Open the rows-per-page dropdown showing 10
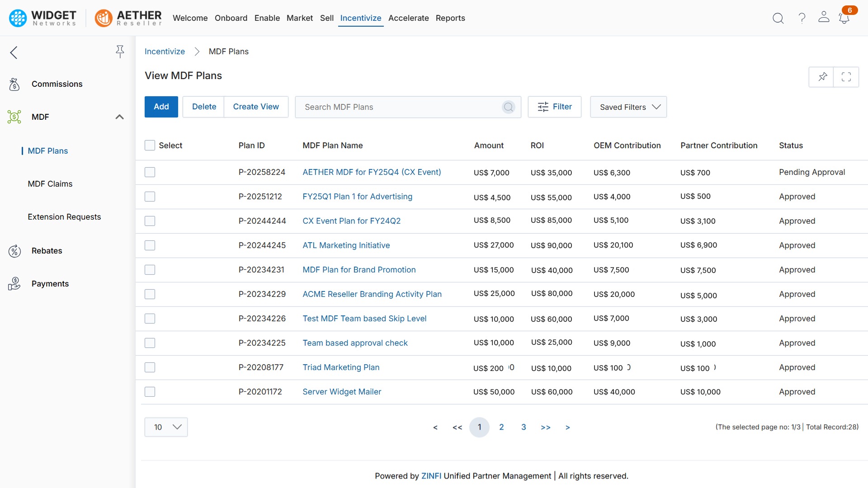This screenshot has width=868, height=488. (166, 427)
